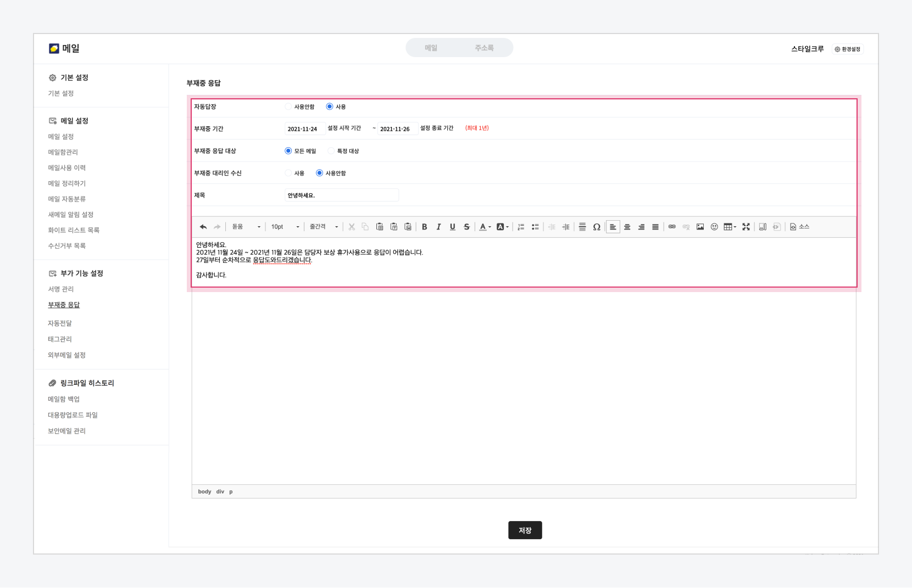Insert a special character with Omega icon
Screen dimensions: 912x588
[596, 227]
